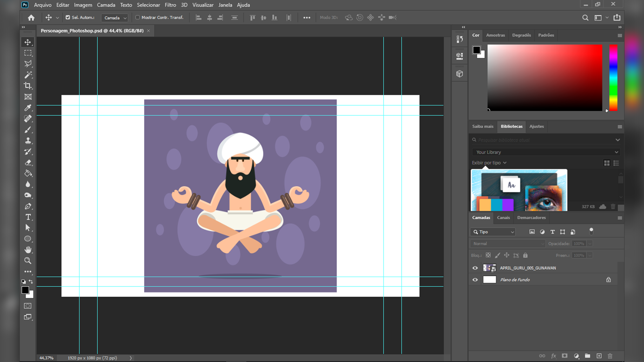Open the tool preset arrow beside Move
Screen dimensions: 644x362
[57, 18]
